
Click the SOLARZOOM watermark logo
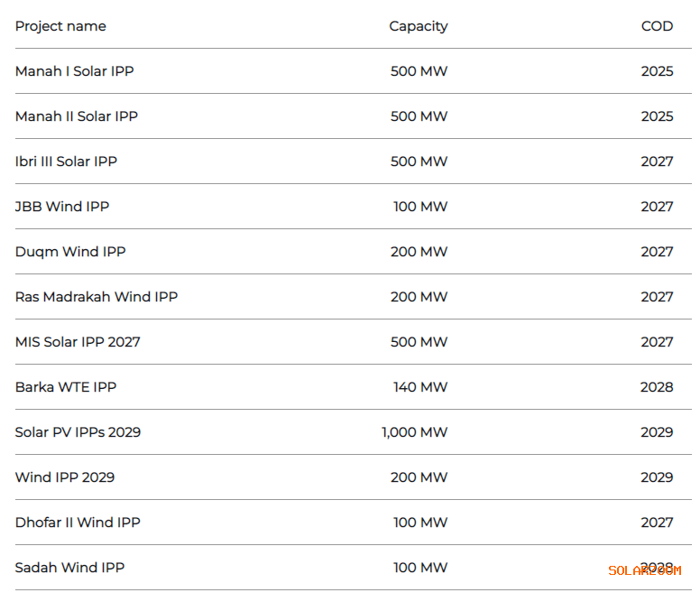click(645, 570)
